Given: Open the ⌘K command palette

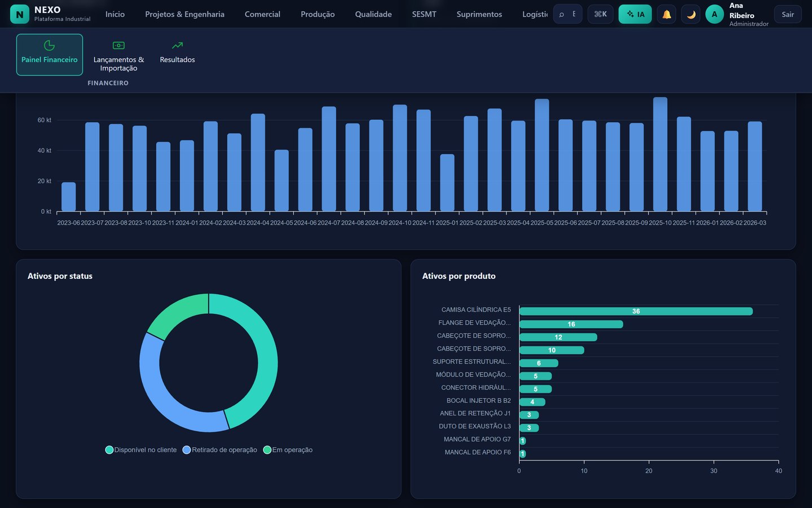Looking at the screenshot, I should click(601, 14).
